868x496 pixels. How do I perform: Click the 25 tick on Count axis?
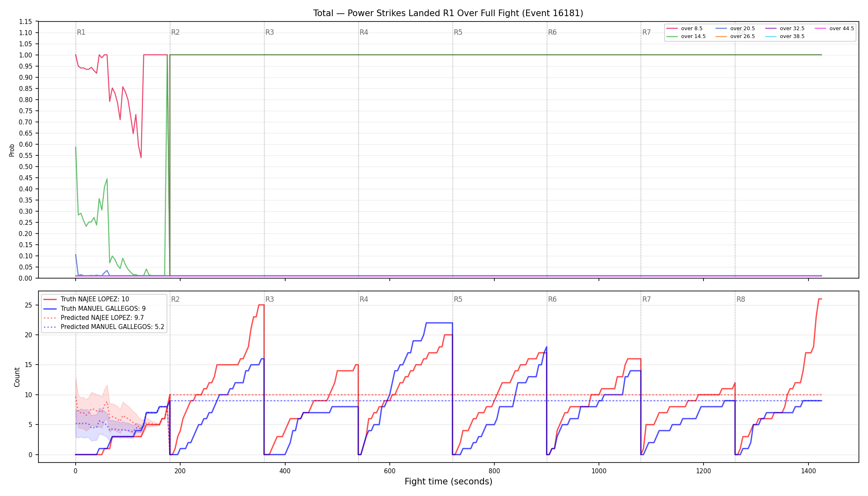(29, 305)
